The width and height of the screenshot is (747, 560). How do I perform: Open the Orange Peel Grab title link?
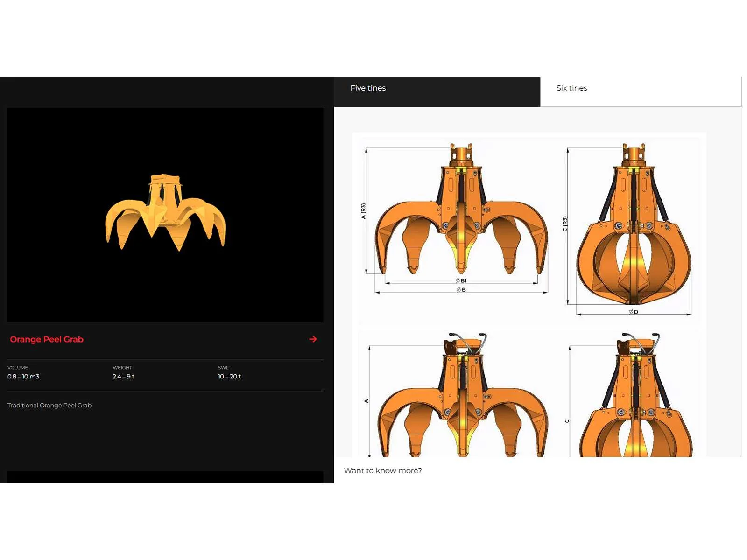pos(47,339)
